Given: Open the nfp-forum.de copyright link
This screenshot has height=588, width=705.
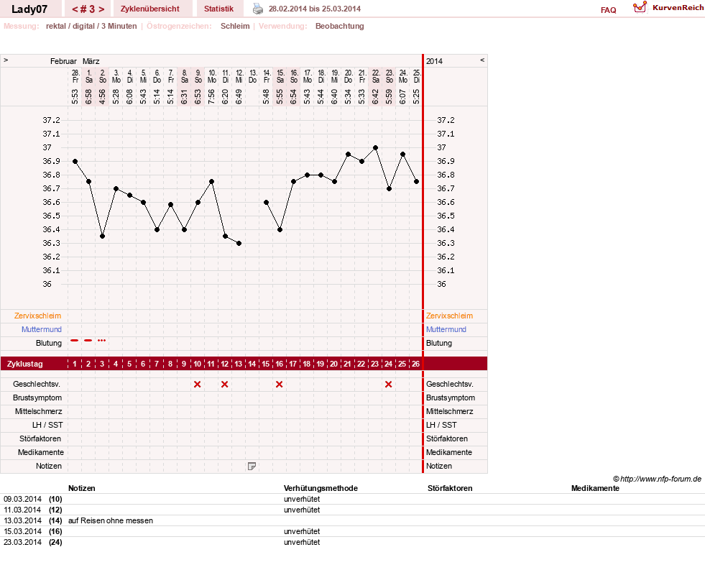Looking at the screenshot, I should (x=657, y=479).
